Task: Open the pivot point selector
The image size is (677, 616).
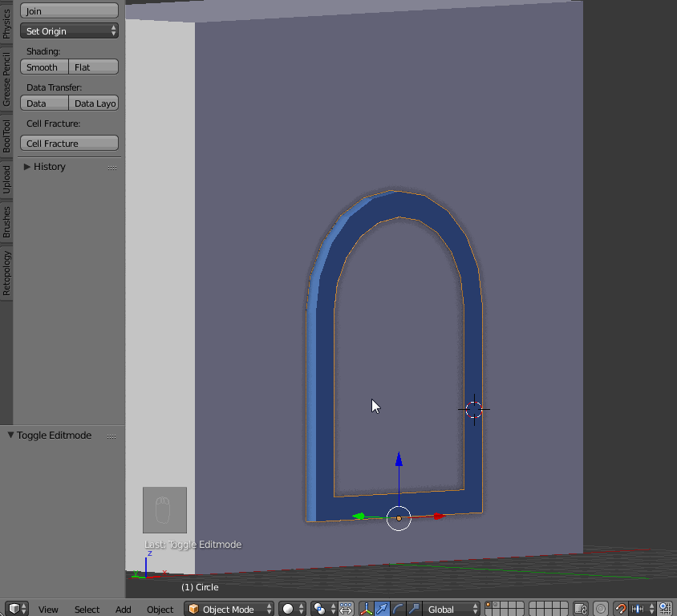Action: (323, 609)
